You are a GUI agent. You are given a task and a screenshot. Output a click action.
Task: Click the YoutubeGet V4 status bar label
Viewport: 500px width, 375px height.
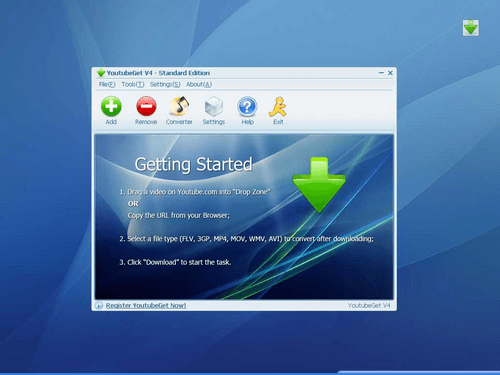click(369, 305)
